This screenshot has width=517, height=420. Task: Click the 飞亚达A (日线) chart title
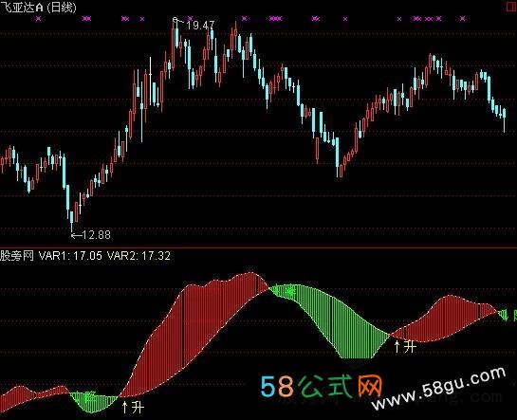(x=38, y=7)
